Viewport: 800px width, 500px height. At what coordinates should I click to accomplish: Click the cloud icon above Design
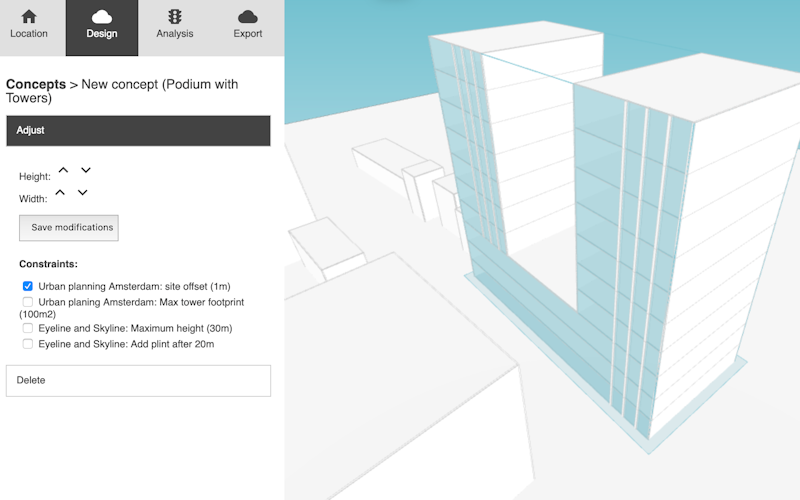pos(101,16)
